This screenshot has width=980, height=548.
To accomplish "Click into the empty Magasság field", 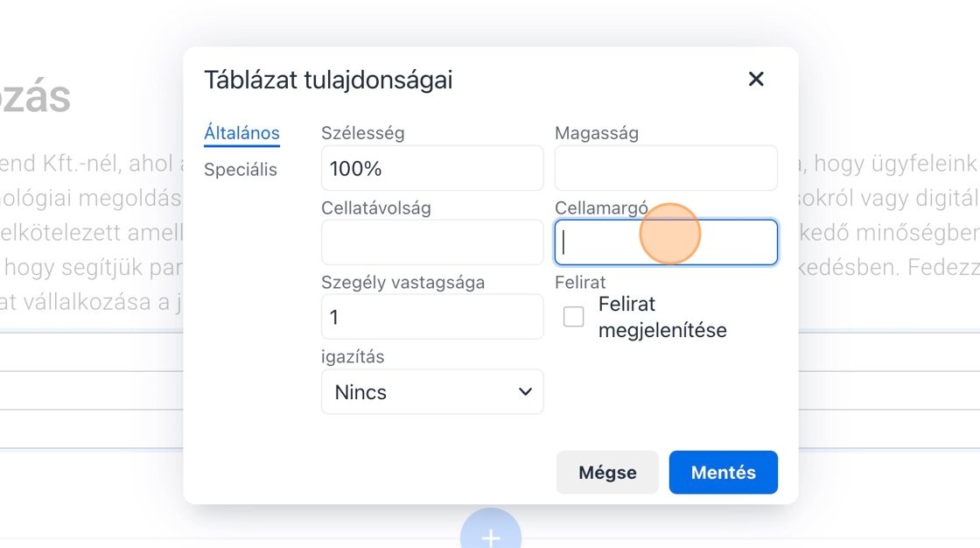I will tap(666, 168).
